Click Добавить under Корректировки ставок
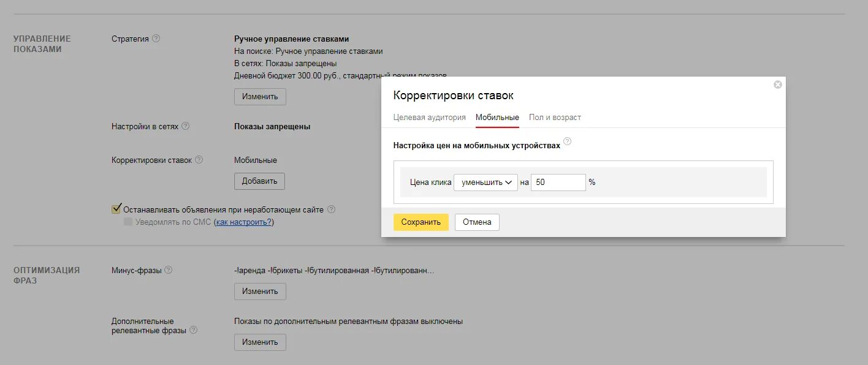 coord(260,181)
